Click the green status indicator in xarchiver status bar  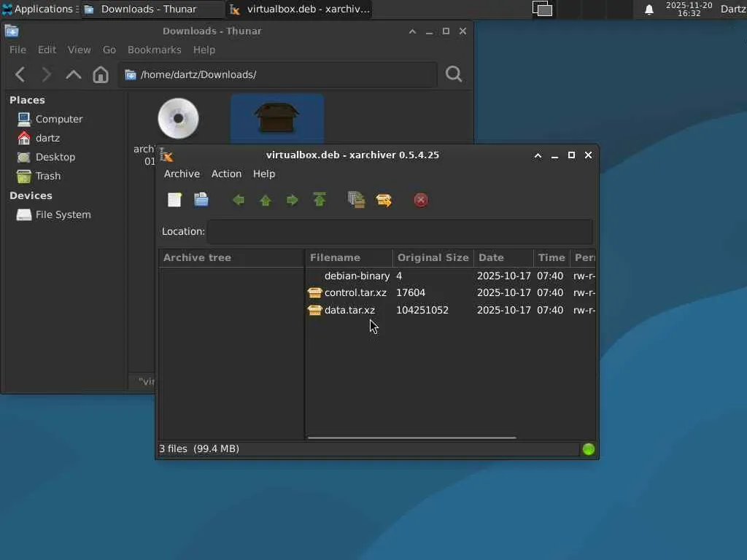click(x=589, y=449)
